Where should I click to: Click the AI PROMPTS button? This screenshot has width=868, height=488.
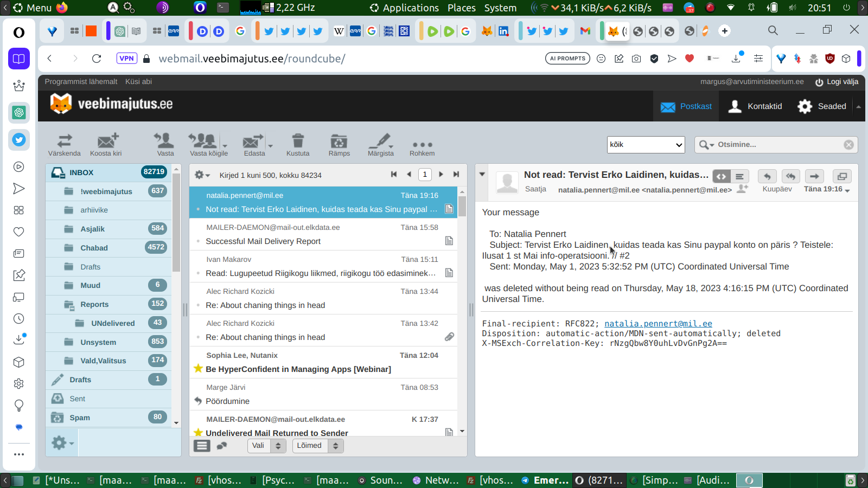pos(567,59)
